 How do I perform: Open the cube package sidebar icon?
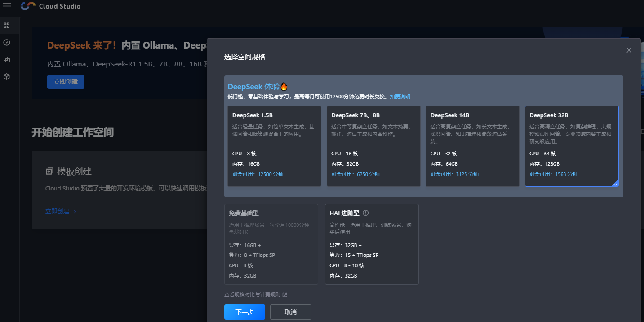point(6,77)
